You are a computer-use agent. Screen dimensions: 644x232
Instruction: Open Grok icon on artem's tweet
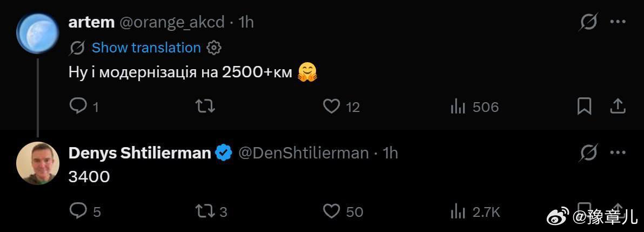click(x=588, y=22)
